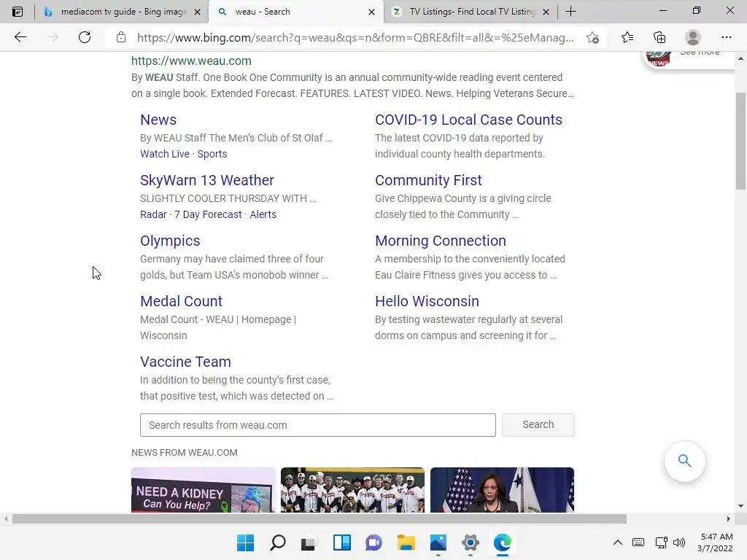Viewport: 747px width, 560px height.
Task: Open the Sports link
Action: click(x=212, y=154)
